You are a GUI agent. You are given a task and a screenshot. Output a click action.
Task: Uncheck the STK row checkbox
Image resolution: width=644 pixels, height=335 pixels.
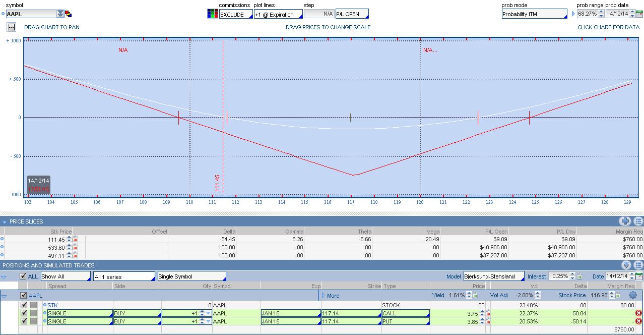pos(24,305)
